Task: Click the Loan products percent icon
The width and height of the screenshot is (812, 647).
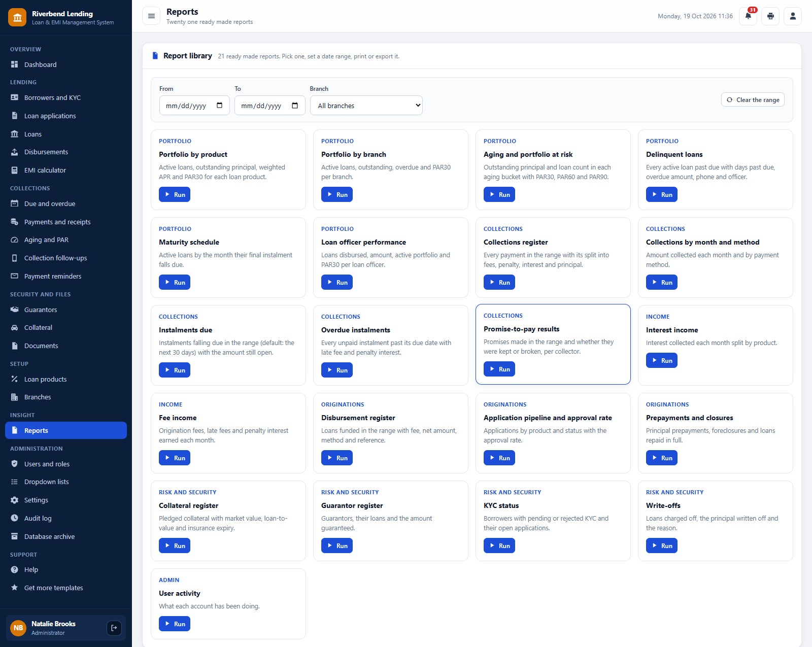Action: 15,379
